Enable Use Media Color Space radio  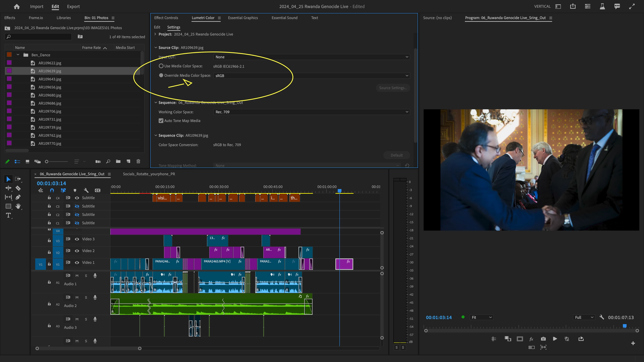pyautogui.click(x=161, y=66)
